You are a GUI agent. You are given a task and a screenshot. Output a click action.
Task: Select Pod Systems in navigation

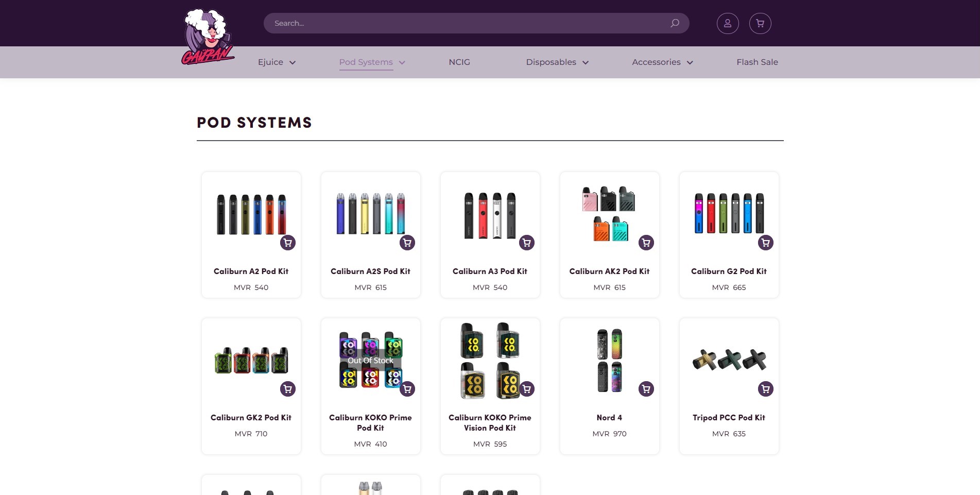point(366,62)
